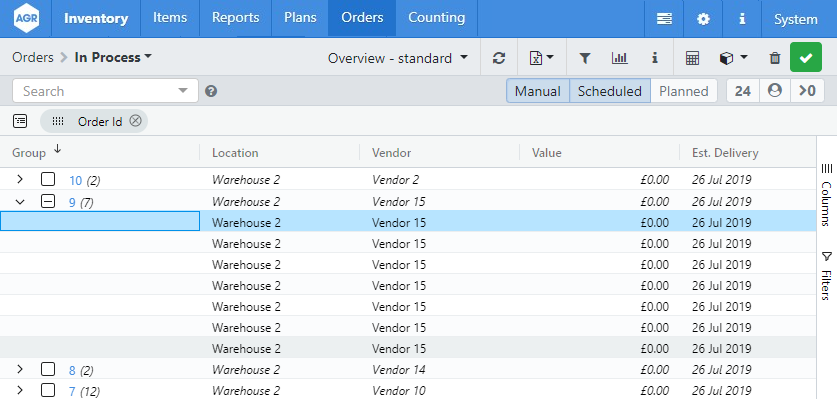Check the box for order 10
The width and height of the screenshot is (837, 399).
(48, 179)
